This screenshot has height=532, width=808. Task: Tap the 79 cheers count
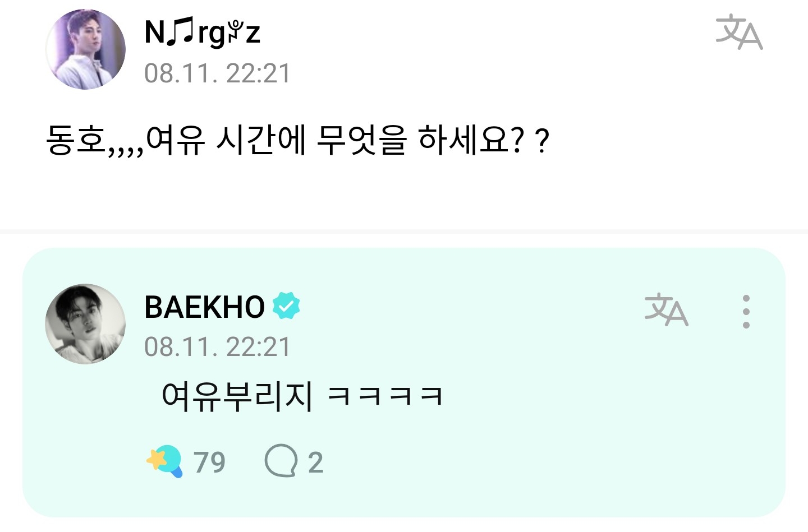coord(209,462)
